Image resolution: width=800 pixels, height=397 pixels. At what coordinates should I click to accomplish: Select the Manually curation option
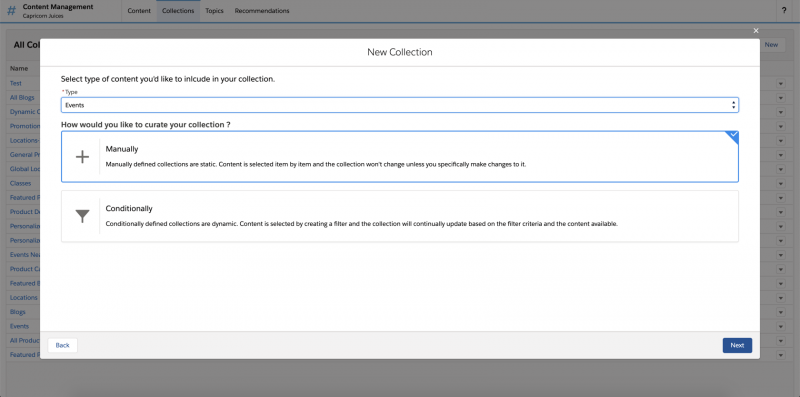[x=399, y=157]
